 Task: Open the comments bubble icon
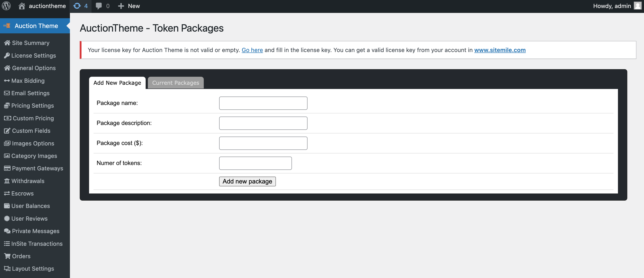99,6
